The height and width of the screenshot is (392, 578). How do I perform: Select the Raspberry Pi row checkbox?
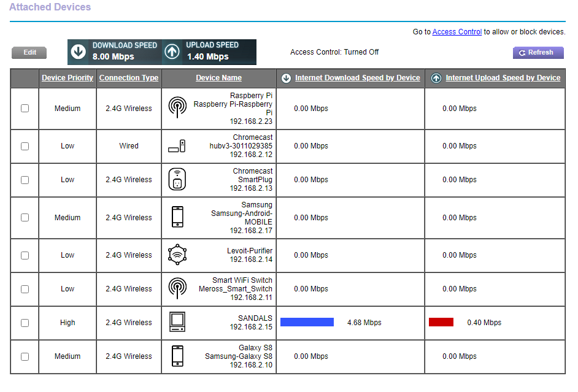24,108
